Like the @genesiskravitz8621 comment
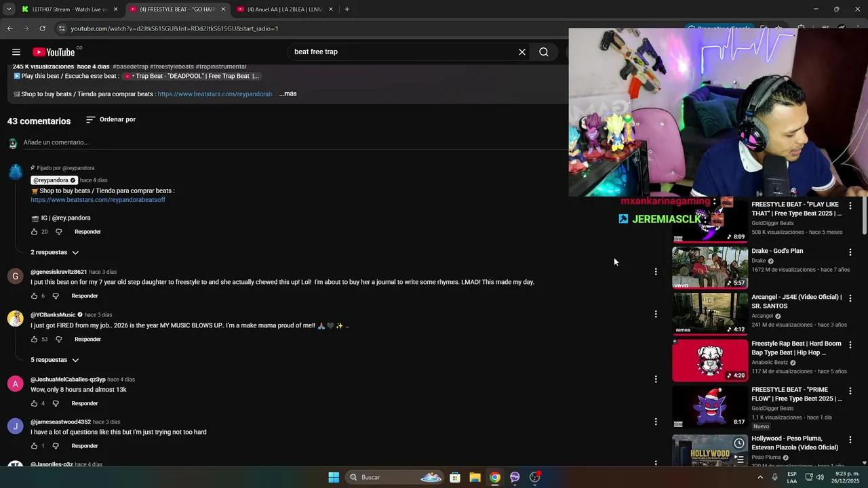The image size is (868, 488). click(35, 296)
